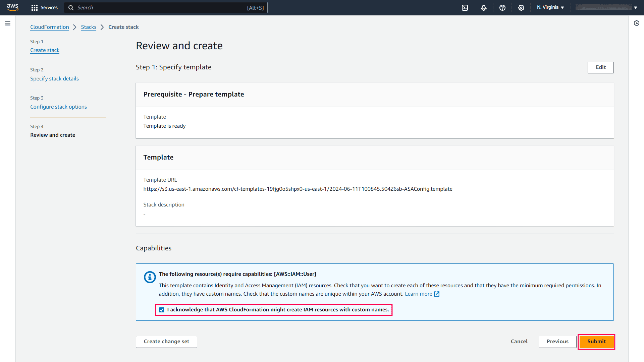Open the settings gear icon
644x362 pixels.
521,7
